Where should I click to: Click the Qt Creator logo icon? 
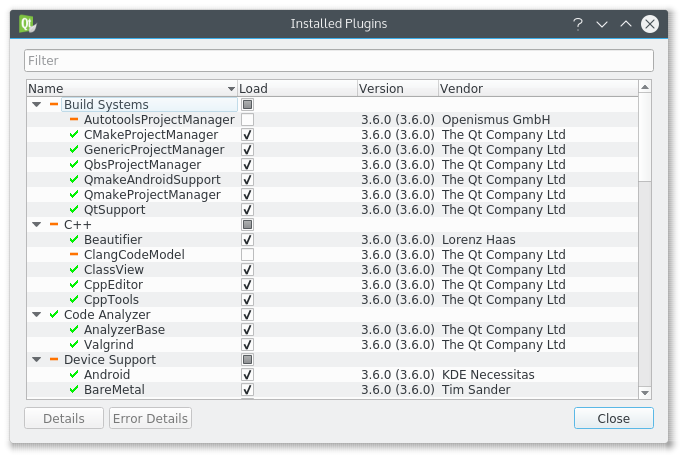[27, 24]
